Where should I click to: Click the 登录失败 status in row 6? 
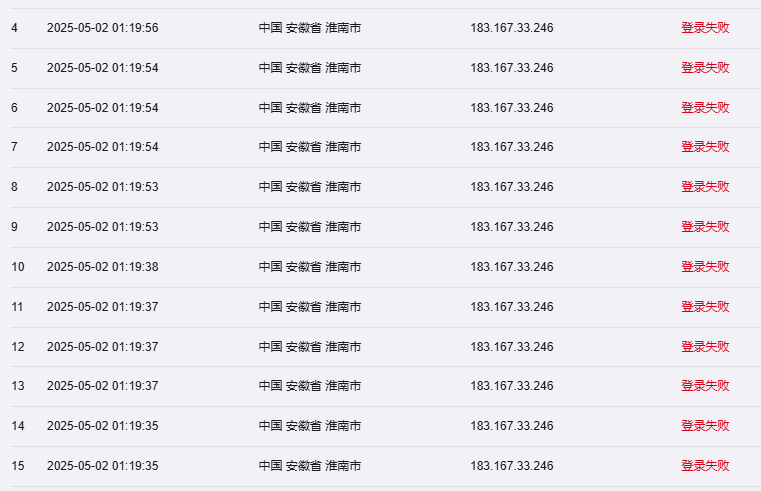pyautogui.click(x=705, y=108)
